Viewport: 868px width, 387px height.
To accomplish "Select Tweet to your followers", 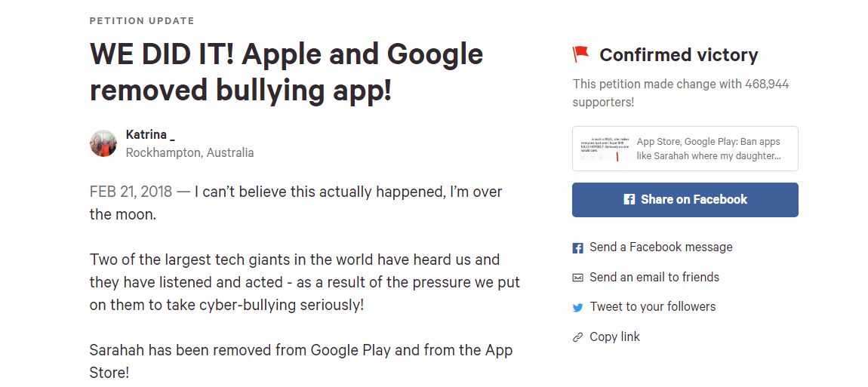I will coord(652,306).
